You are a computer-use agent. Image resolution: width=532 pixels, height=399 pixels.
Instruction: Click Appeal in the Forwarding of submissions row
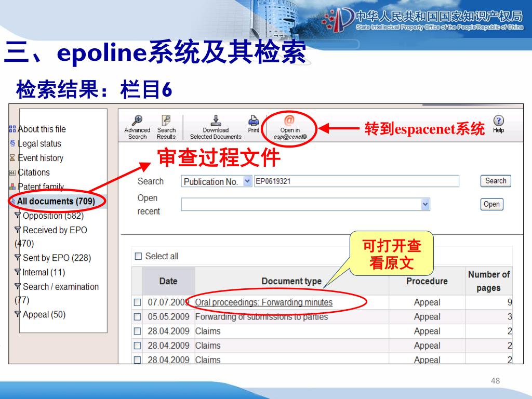click(427, 317)
